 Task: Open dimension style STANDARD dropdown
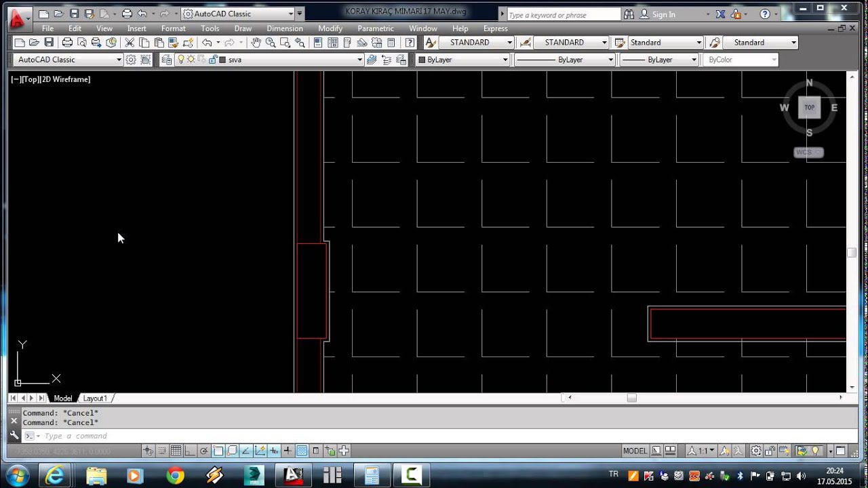click(605, 42)
